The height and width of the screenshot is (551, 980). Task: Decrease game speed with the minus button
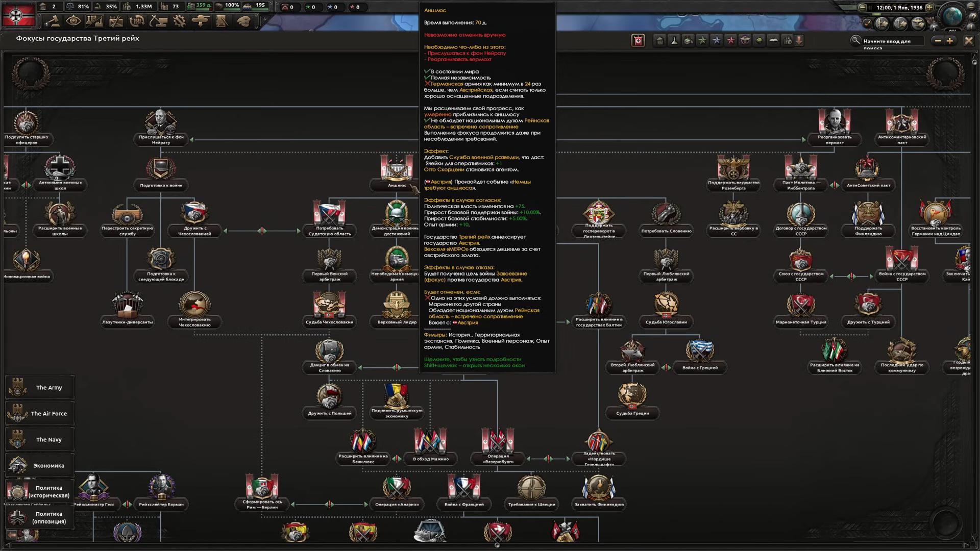click(862, 8)
